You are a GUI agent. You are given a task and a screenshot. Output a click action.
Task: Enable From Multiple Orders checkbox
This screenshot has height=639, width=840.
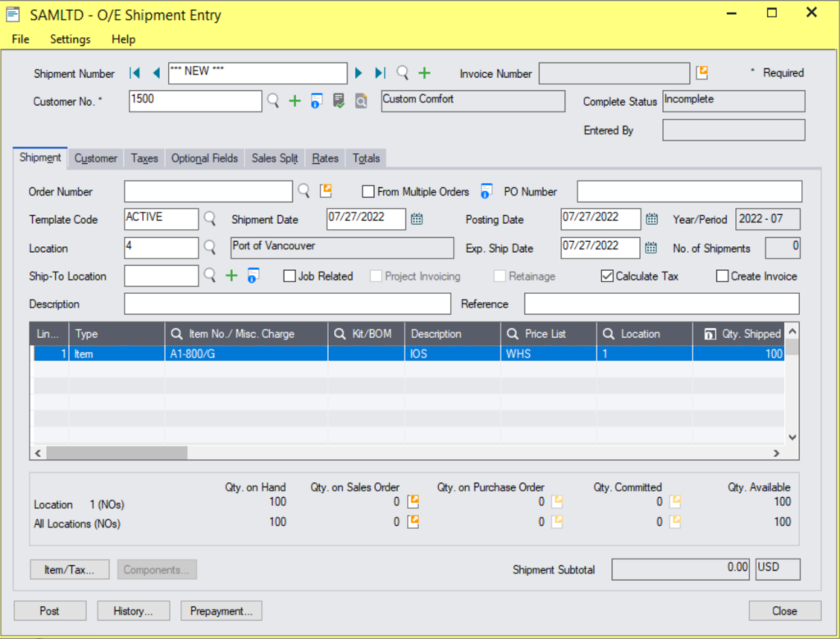[368, 191]
